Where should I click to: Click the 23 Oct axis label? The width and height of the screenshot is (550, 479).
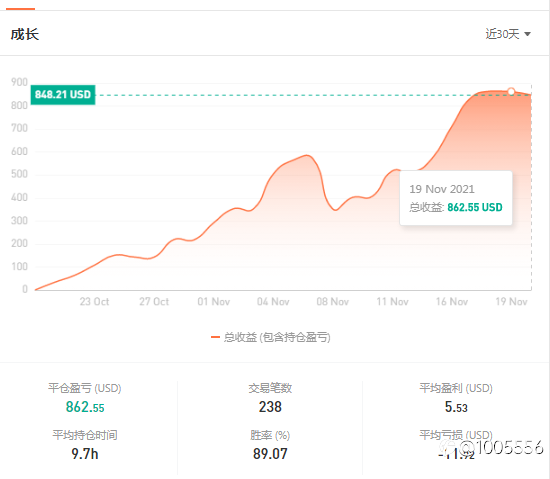(x=94, y=302)
